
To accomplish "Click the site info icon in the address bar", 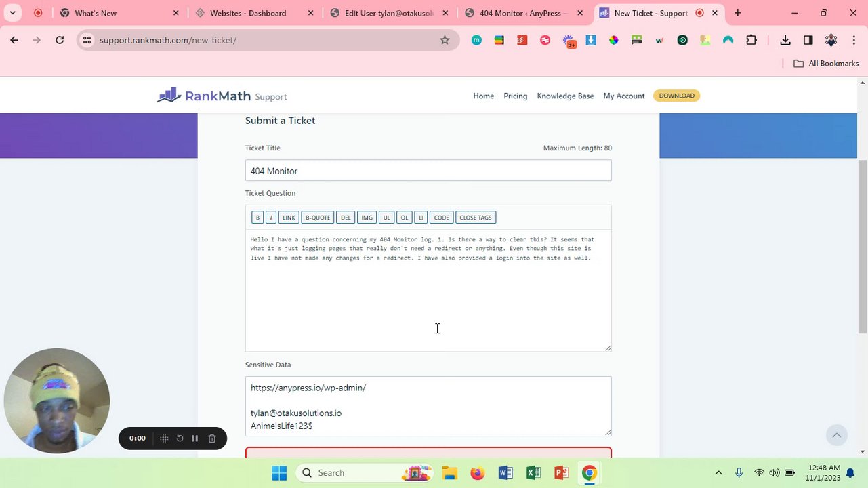I will (x=87, y=40).
